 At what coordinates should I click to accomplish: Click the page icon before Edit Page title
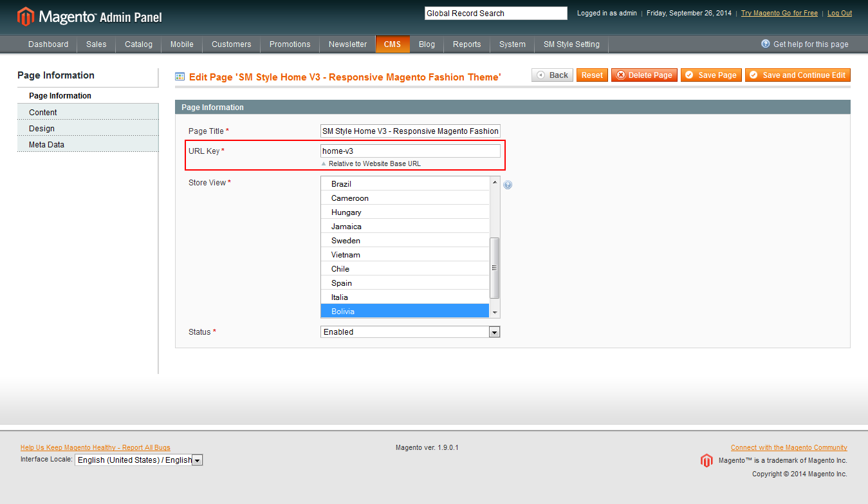click(180, 77)
